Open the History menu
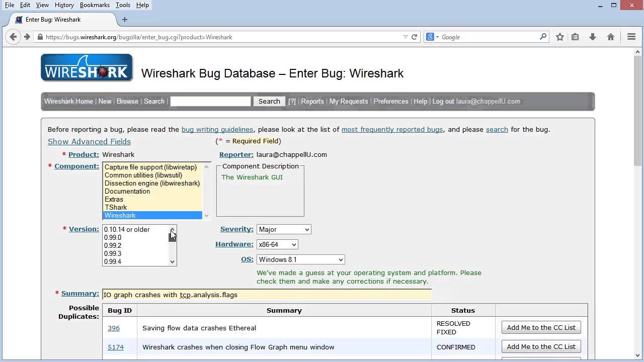The width and height of the screenshot is (644, 362). point(64,5)
